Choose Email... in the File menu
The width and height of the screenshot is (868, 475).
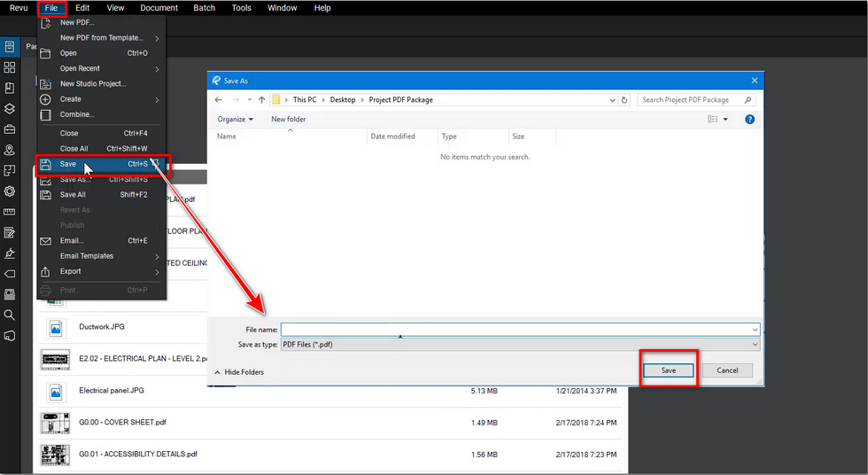(x=103, y=241)
